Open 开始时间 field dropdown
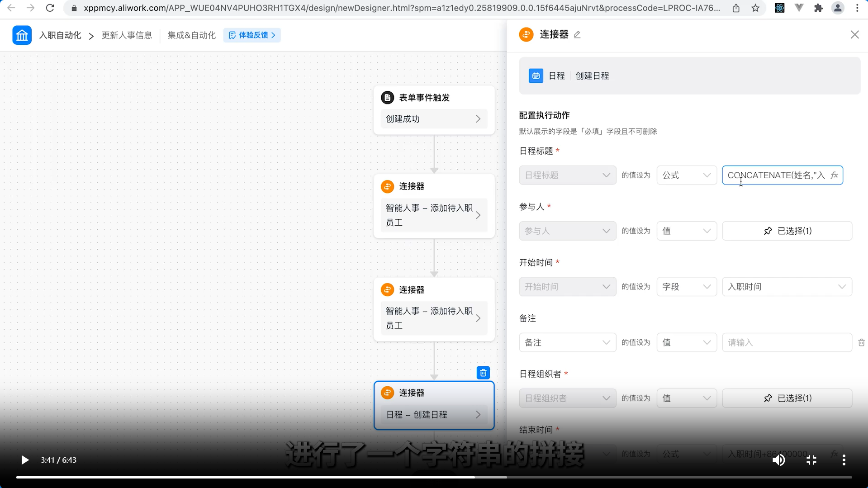The height and width of the screenshot is (488, 868). [567, 287]
